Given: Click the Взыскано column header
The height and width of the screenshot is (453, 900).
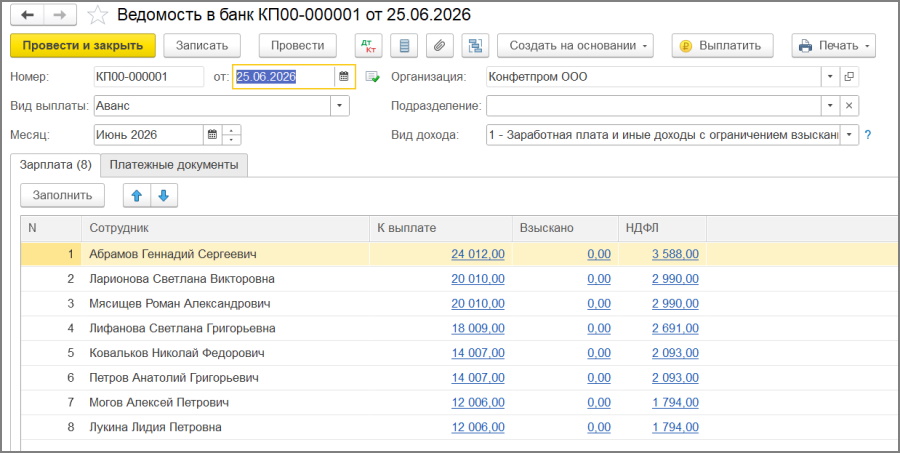Looking at the screenshot, I should click(565, 229).
